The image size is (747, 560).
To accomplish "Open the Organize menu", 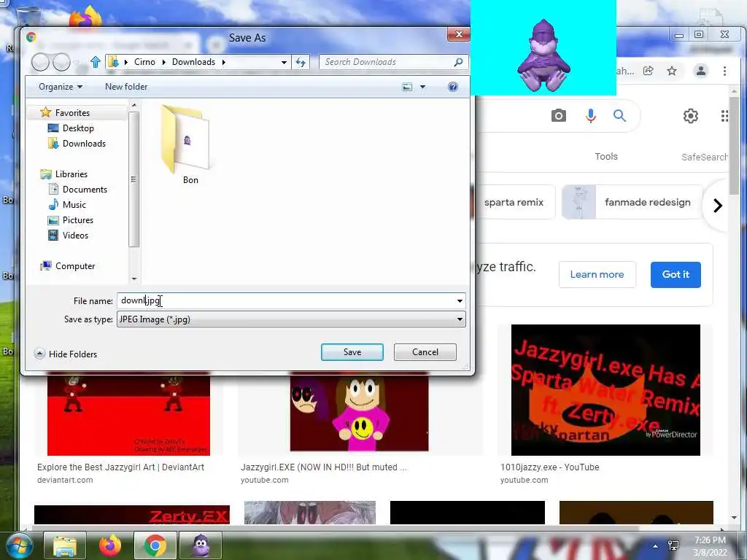I will (x=61, y=87).
